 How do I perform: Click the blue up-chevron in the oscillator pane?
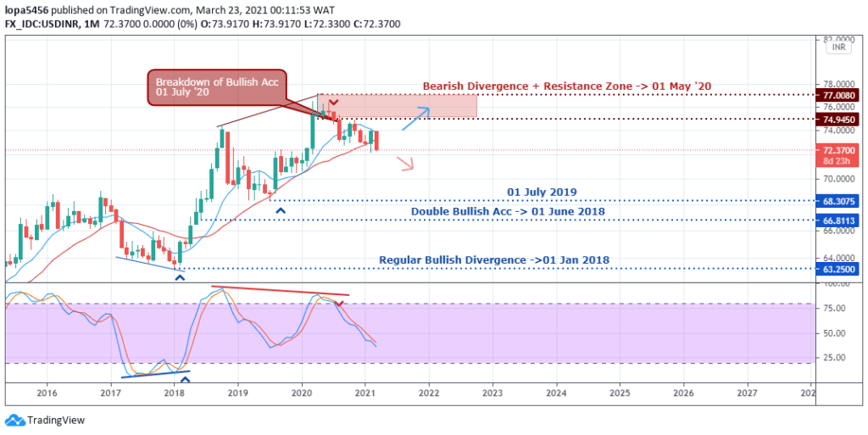click(x=185, y=380)
